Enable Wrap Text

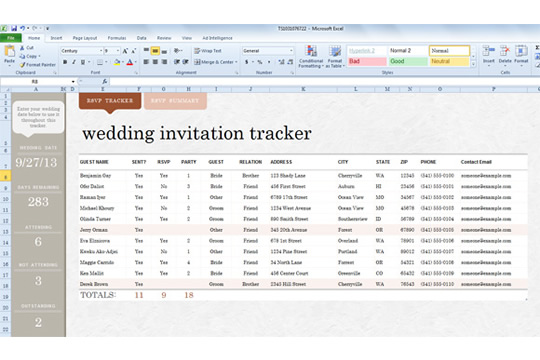[208, 51]
